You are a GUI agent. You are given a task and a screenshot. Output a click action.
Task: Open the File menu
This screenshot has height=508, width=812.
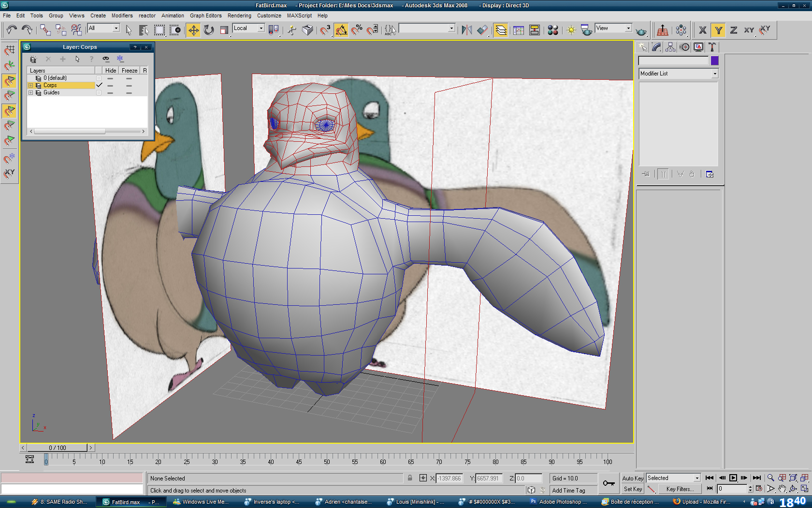coord(7,15)
